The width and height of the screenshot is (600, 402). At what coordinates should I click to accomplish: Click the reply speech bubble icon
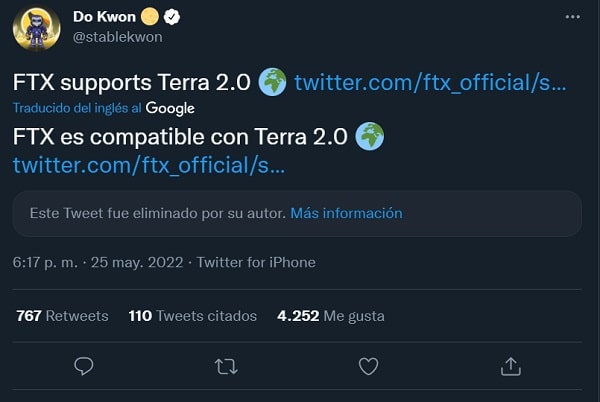pos(84,367)
